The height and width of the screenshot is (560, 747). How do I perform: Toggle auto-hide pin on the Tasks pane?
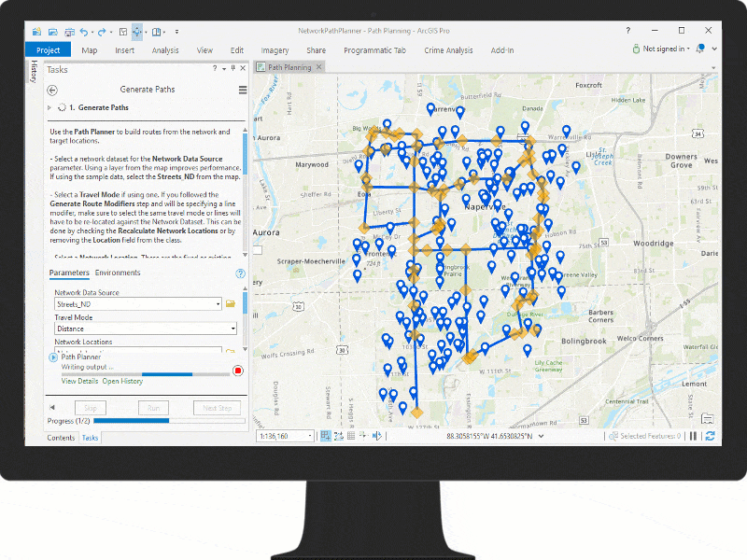[x=233, y=68]
